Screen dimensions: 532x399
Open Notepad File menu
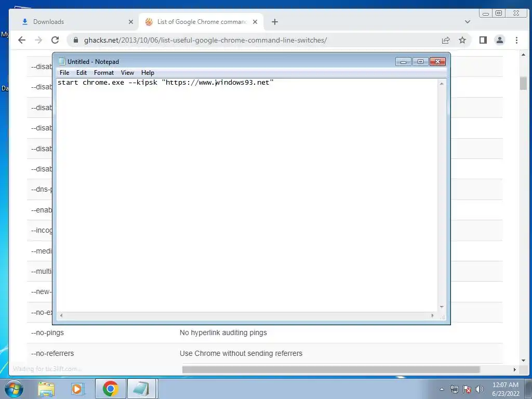[64, 73]
